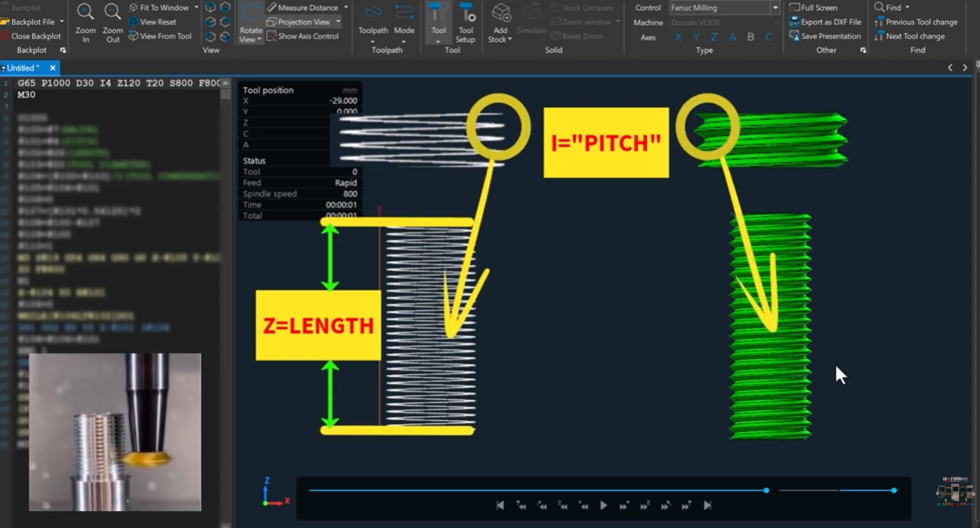Click the M30 code line
This screenshot has height=528, width=980.
click(27, 94)
